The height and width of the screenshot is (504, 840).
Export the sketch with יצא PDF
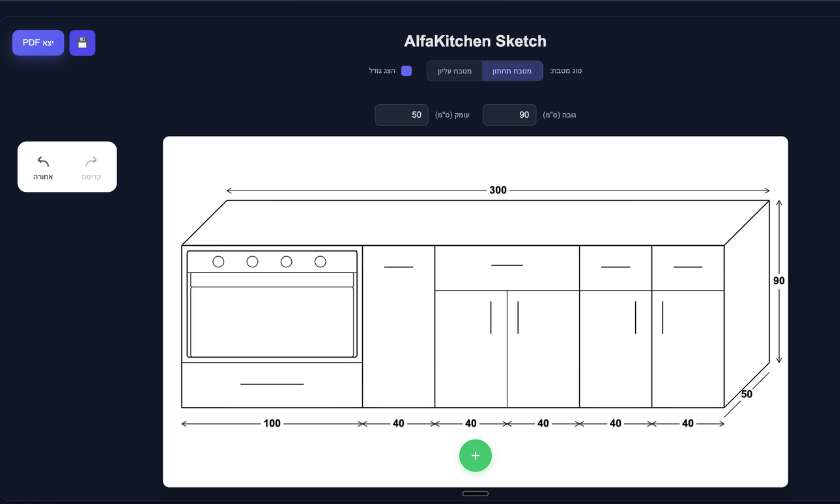tap(38, 43)
